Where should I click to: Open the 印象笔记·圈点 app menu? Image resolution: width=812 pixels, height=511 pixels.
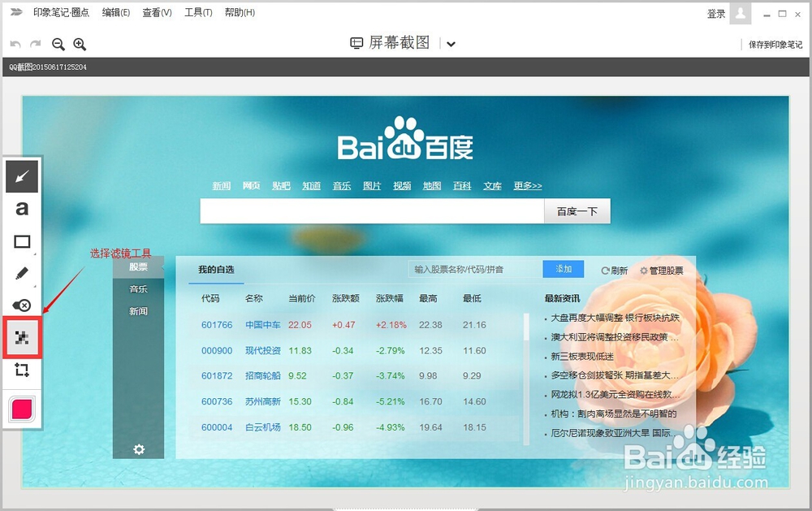coord(61,12)
